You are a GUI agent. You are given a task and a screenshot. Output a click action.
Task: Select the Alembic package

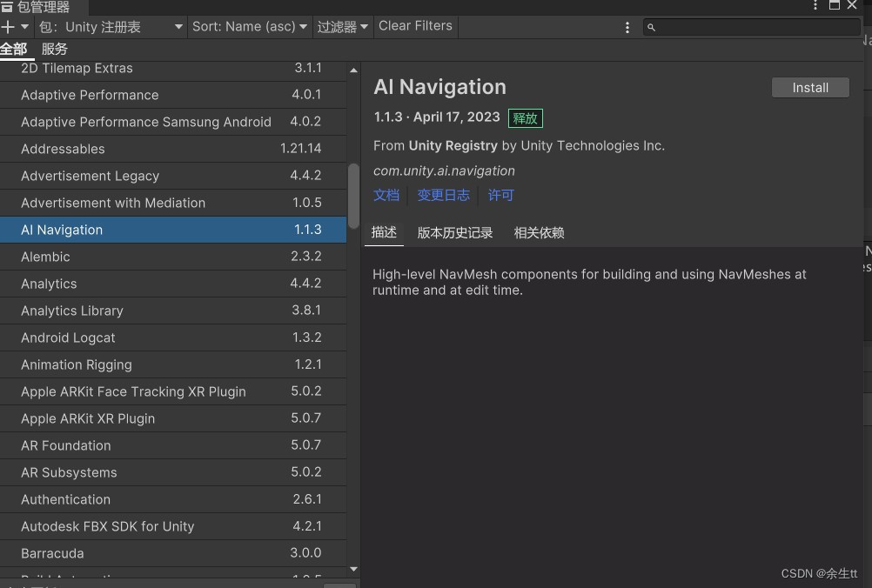(x=173, y=257)
